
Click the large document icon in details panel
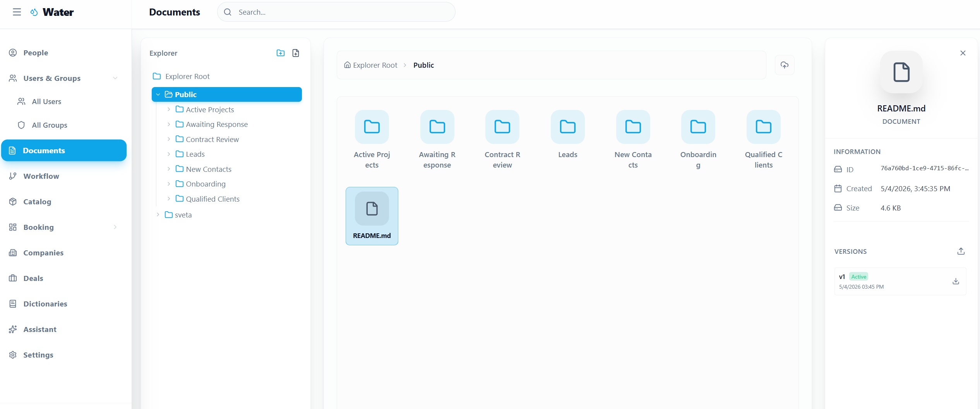[x=901, y=72]
